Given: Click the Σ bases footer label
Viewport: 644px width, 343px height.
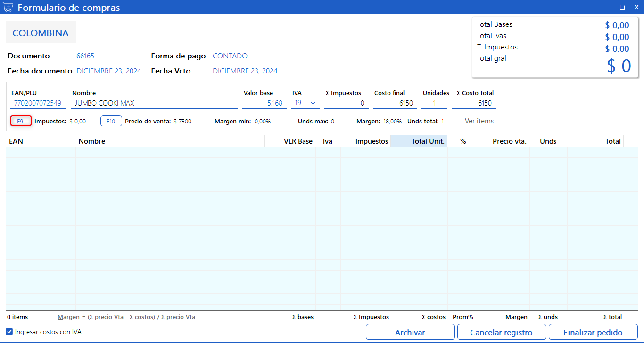Looking at the screenshot, I should tap(303, 317).
